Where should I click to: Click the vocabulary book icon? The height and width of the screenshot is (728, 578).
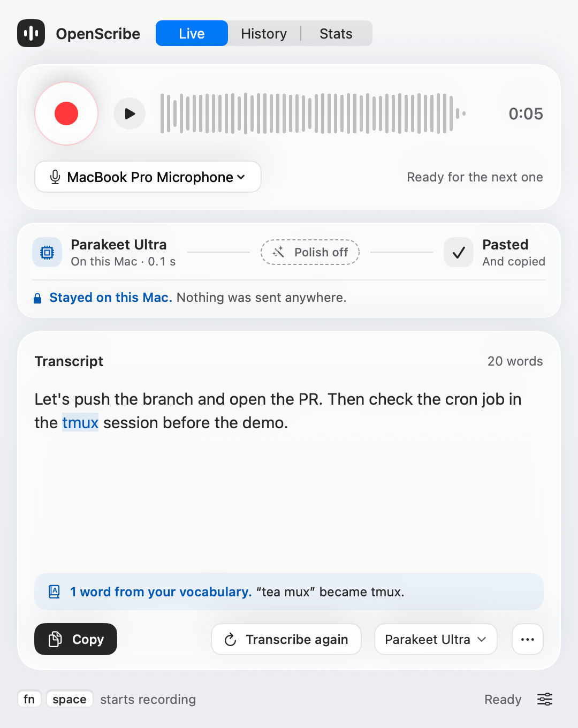(x=55, y=591)
